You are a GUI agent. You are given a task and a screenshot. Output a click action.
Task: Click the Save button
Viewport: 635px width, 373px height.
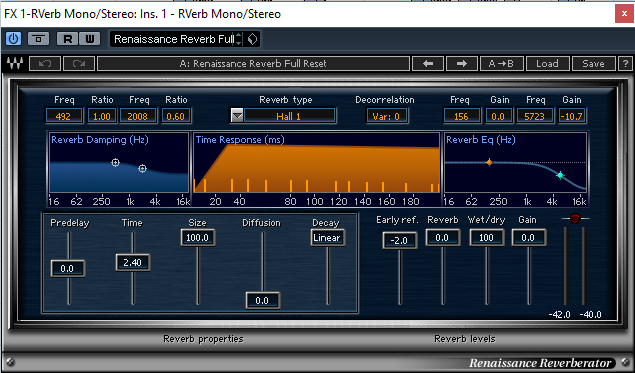(x=593, y=64)
